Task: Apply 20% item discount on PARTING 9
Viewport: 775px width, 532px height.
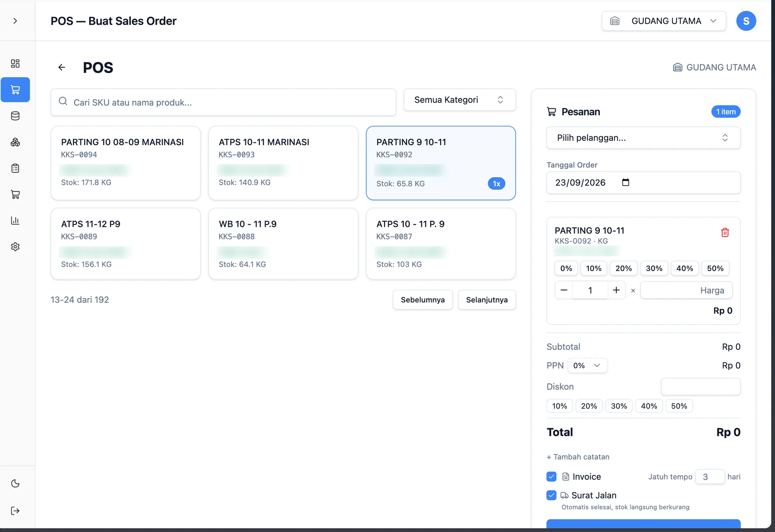Action: 623,268
